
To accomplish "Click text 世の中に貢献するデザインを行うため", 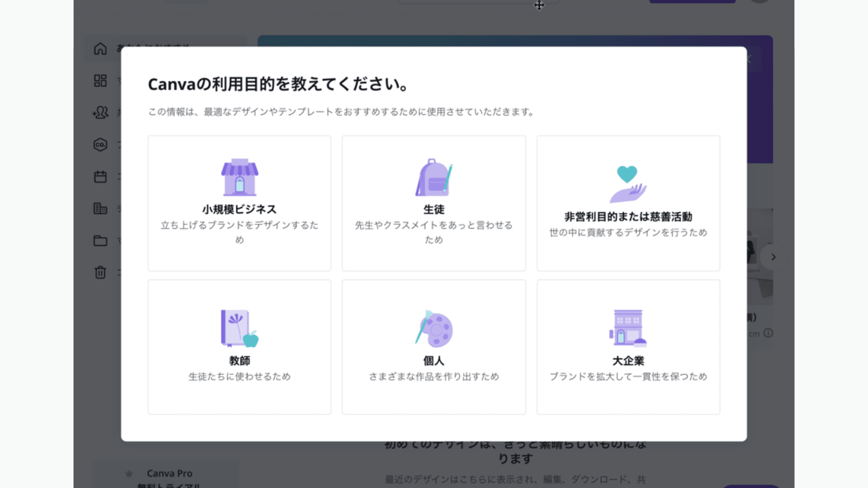I will pyautogui.click(x=628, y=233).
